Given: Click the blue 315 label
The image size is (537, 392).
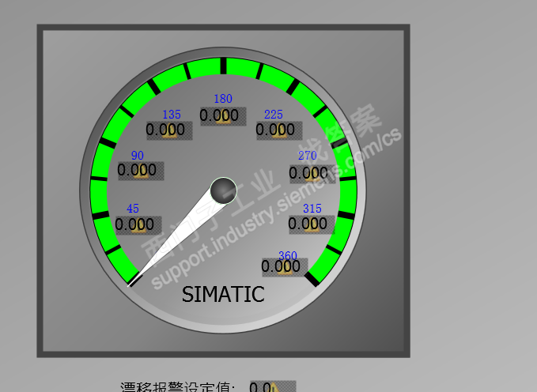Looking at the screenshot, I should coord(312,209).
